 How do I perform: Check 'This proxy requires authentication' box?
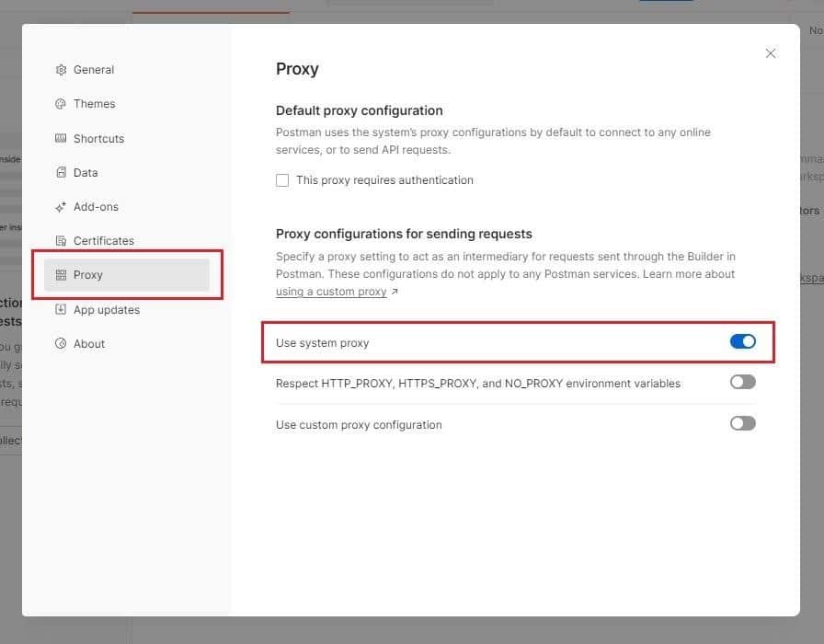click(x=282, y=180)
